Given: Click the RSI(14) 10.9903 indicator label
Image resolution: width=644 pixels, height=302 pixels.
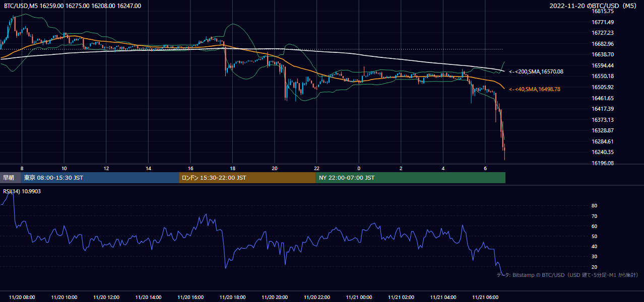Looking at the screenshot, I should click(x=22, y=191).
